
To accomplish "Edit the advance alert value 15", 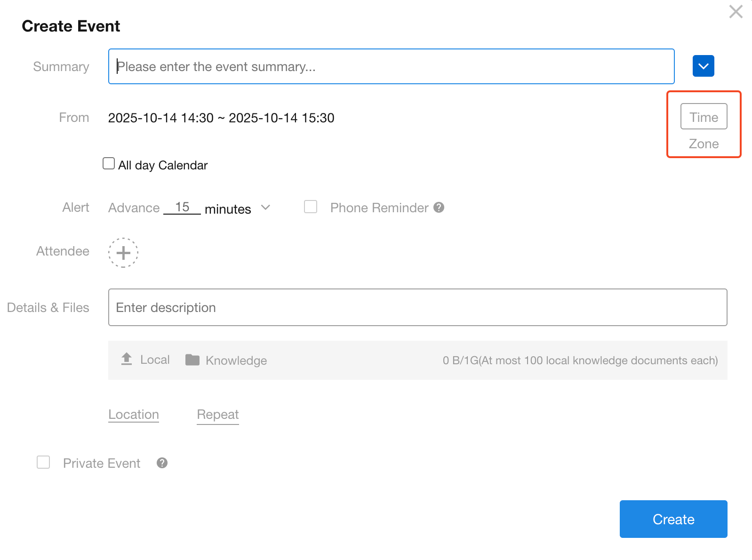I will pyautogui.click(x=182, y=208).
